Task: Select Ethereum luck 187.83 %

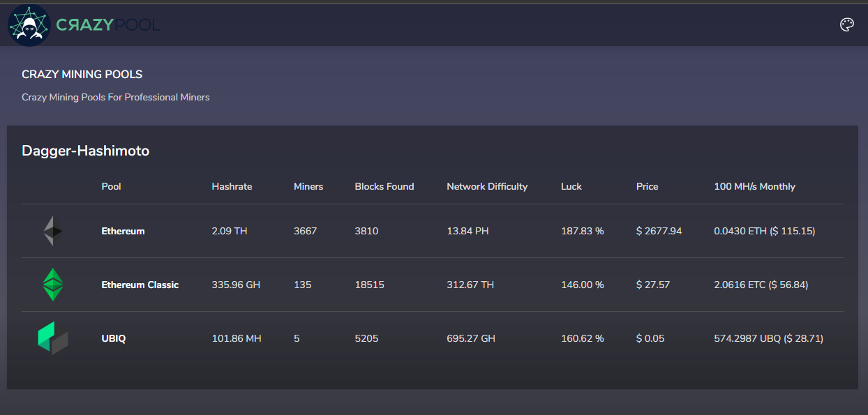Action: [583, 231]
